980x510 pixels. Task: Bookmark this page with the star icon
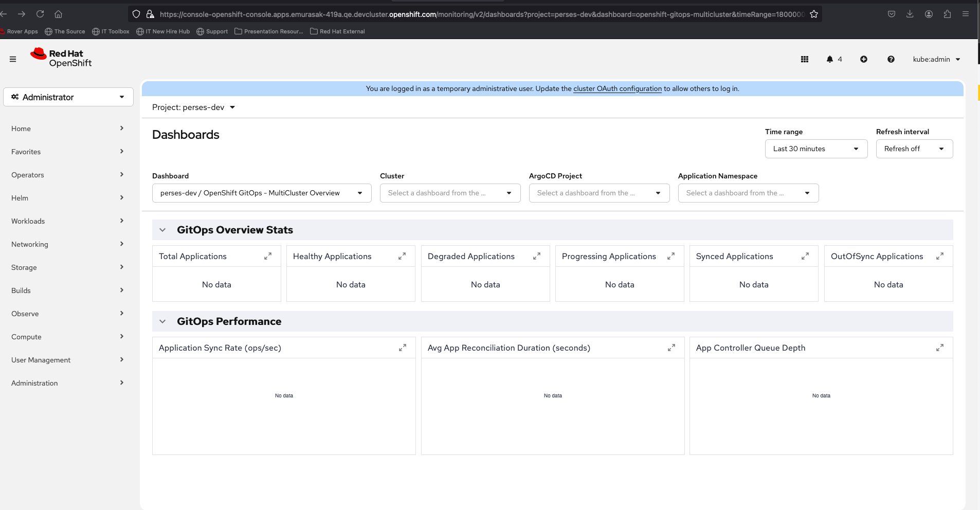click(x=814, y=14)
